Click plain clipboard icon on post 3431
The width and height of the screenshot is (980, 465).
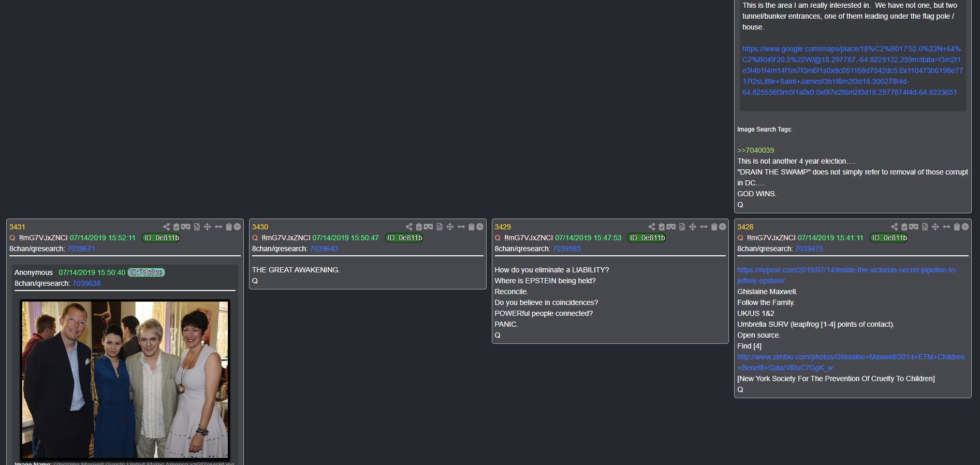[x=229, y=227]
